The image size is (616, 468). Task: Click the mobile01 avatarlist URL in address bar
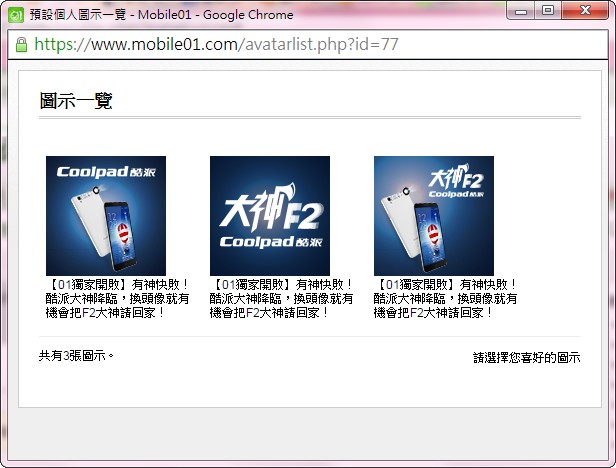click(x=216, y=44)
